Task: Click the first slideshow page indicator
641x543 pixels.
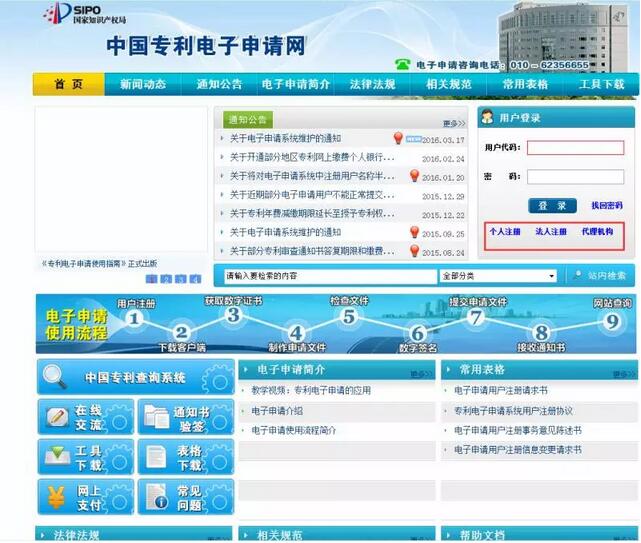Action: click(152, 278)
